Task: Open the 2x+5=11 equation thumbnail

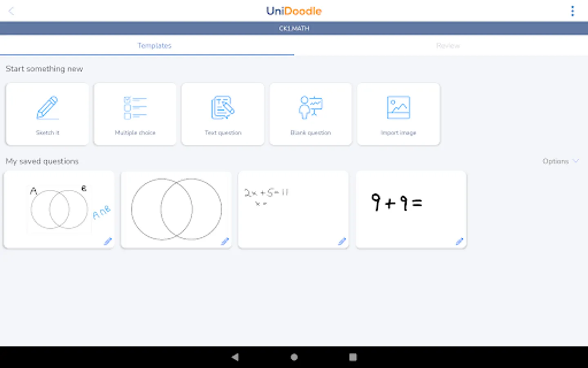Action: [x=293, y=209]
